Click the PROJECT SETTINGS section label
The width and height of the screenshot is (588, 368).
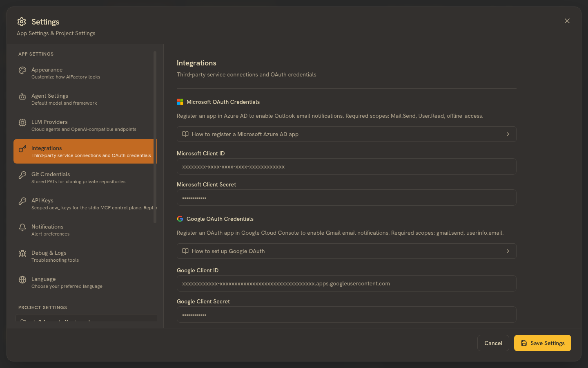point(42,307)
